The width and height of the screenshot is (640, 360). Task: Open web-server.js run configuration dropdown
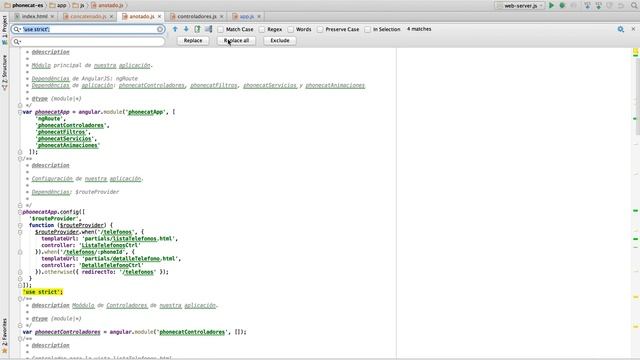point(520,5)
